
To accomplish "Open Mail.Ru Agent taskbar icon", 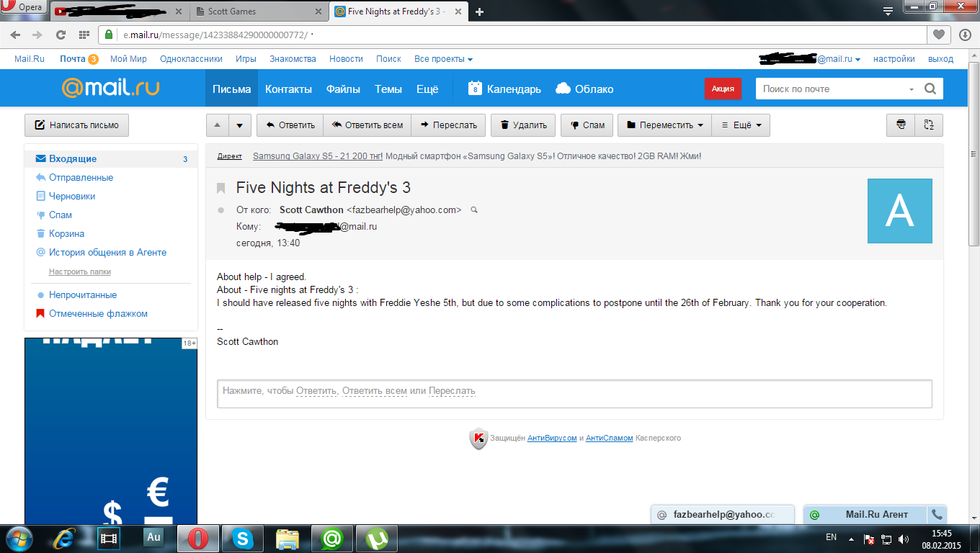I will (x=331, y=539).
